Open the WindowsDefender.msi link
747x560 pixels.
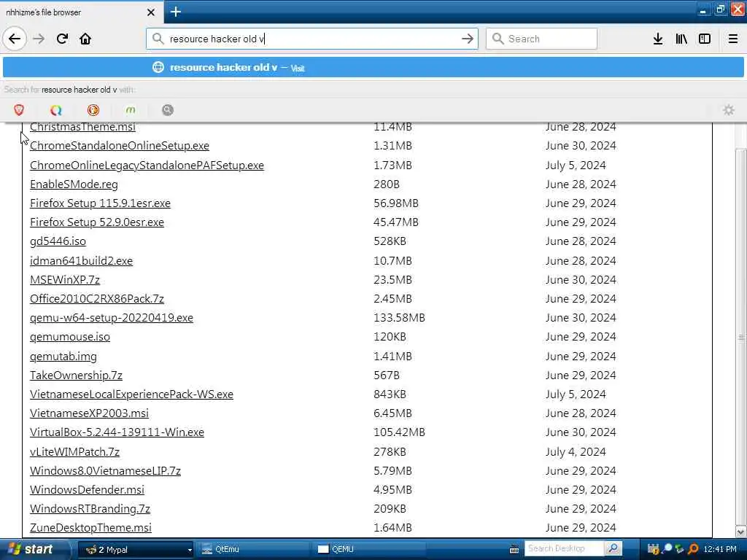[87, 490]
